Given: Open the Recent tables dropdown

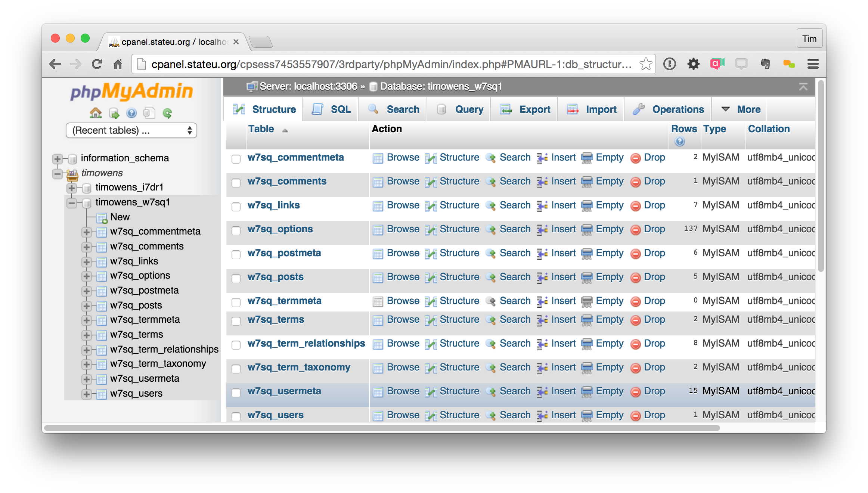Looking at the screenshot, I should [131, 131].
